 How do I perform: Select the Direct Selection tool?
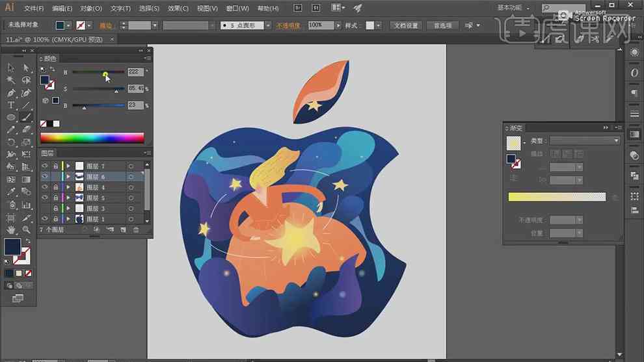coord(26,68)
